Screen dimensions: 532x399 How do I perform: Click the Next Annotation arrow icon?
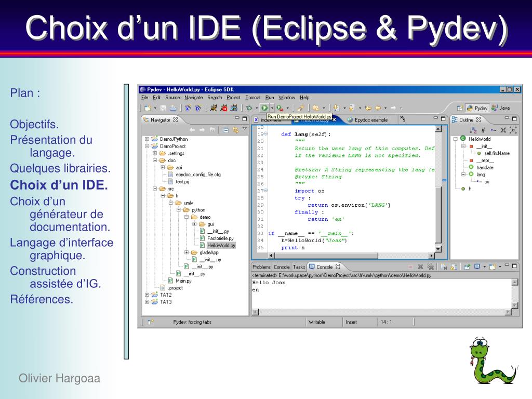(336, 108)
